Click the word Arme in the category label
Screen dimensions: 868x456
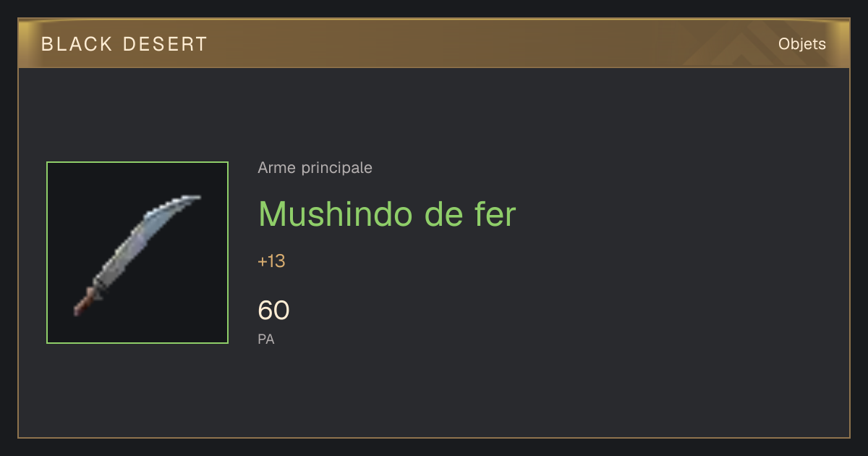(x=276, y=168)
